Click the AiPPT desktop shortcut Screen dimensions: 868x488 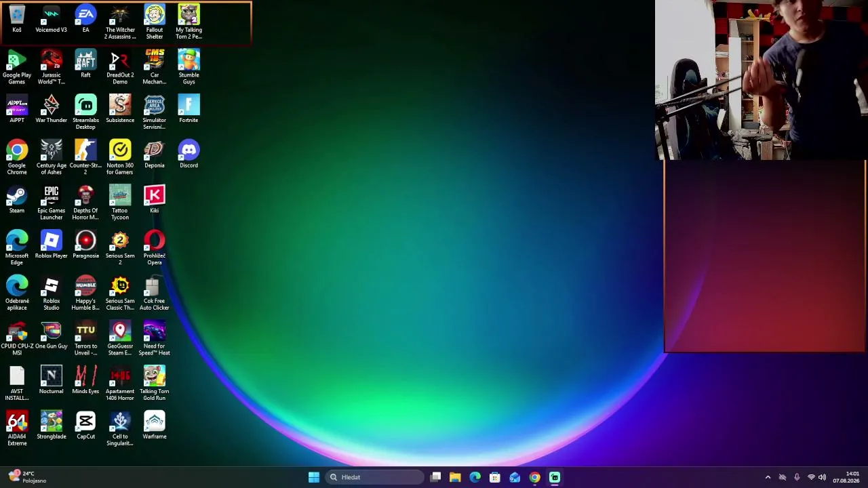click(17, 109)
